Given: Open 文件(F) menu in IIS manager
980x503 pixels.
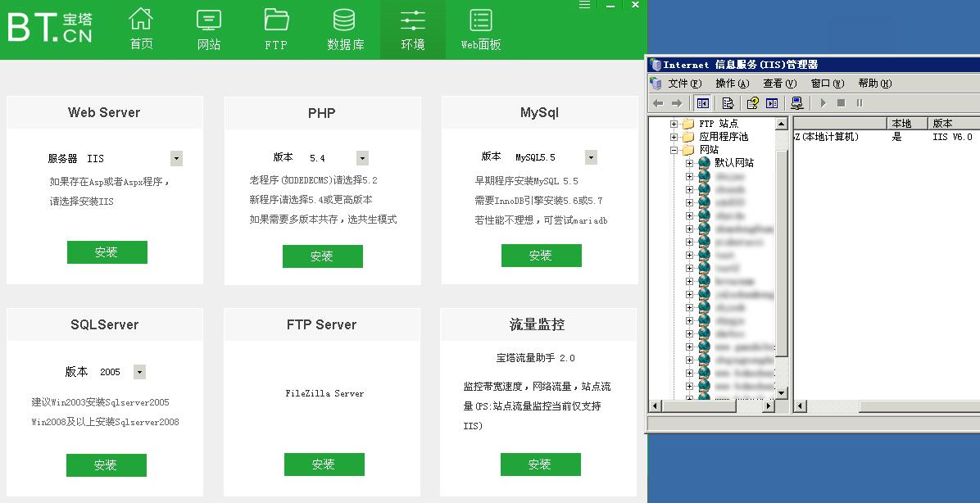Looking at the screenshot, I should click(684, 83).
